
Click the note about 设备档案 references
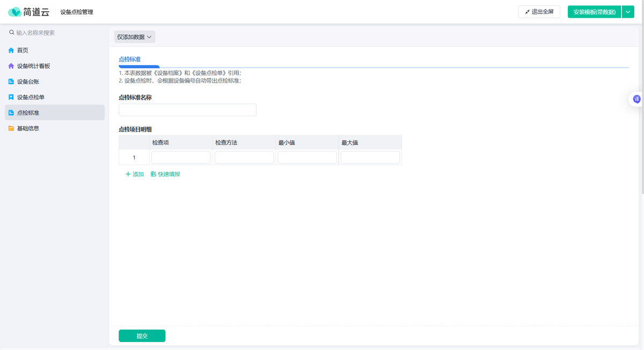click(180, 73)
